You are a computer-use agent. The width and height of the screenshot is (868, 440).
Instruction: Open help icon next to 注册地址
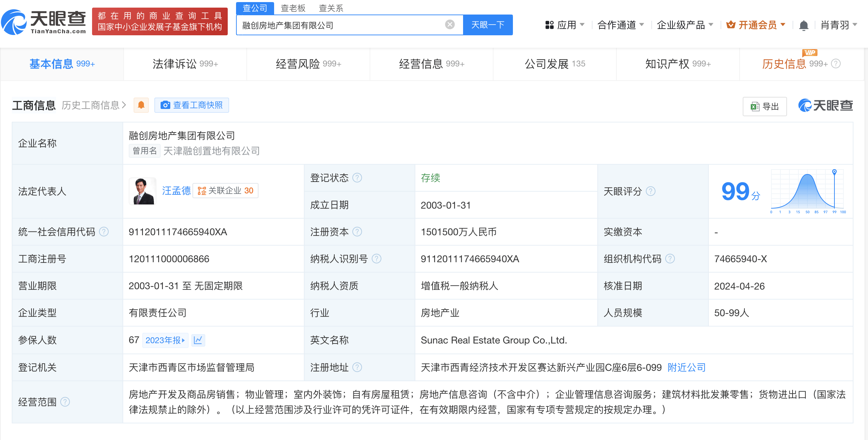click(x=357, y=367)
